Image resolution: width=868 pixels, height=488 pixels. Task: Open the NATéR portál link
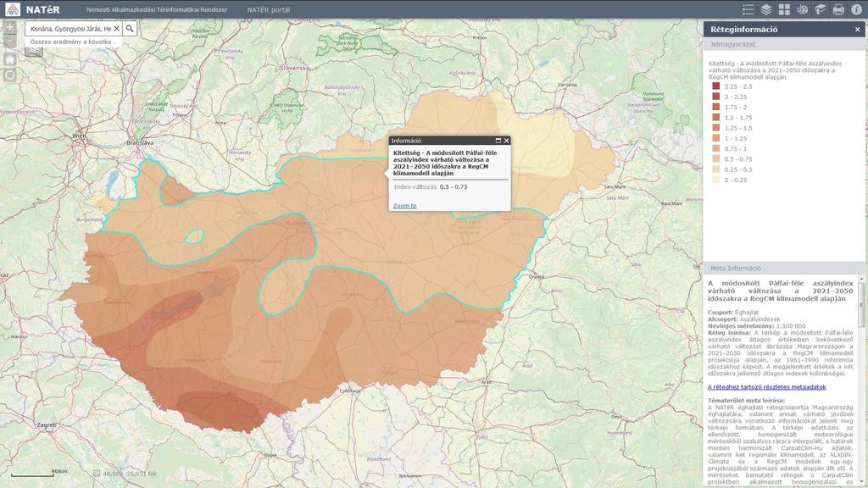click(x=269, y=9)
